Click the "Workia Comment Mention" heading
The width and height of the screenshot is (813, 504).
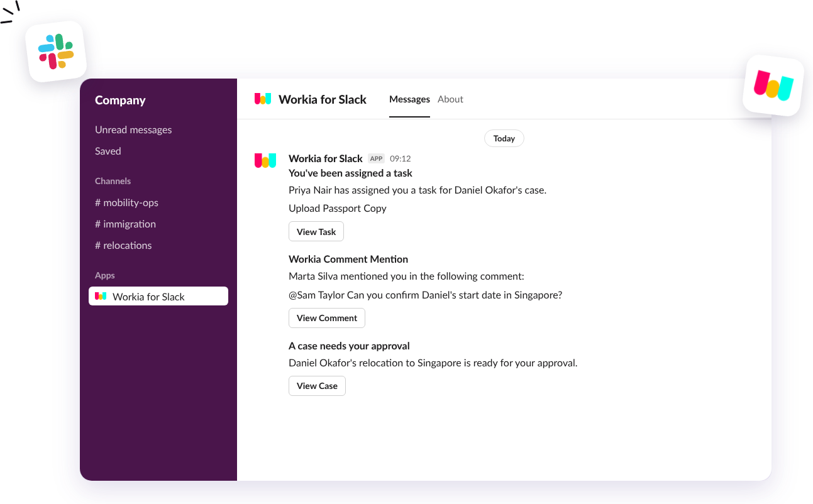pos(348,259)
